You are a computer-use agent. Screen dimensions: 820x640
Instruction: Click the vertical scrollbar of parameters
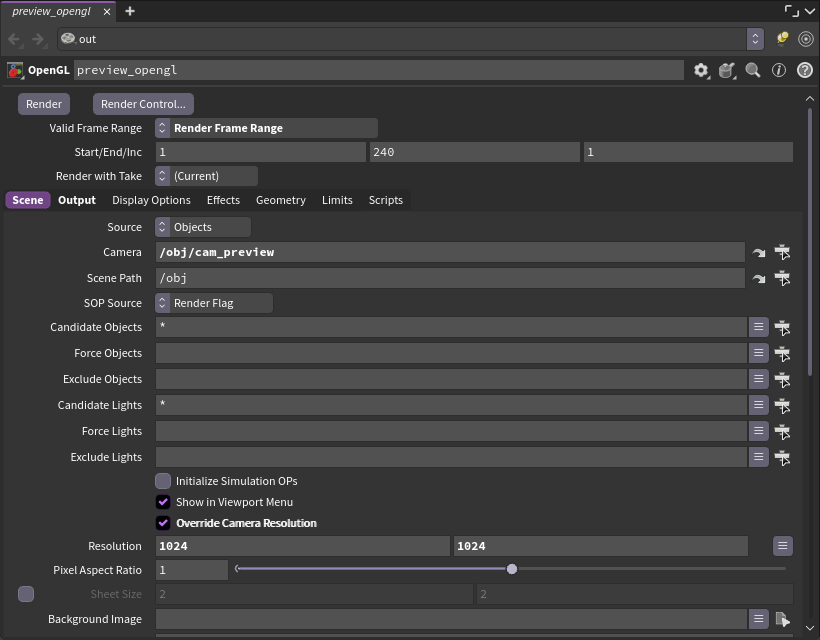click(810, 241)
